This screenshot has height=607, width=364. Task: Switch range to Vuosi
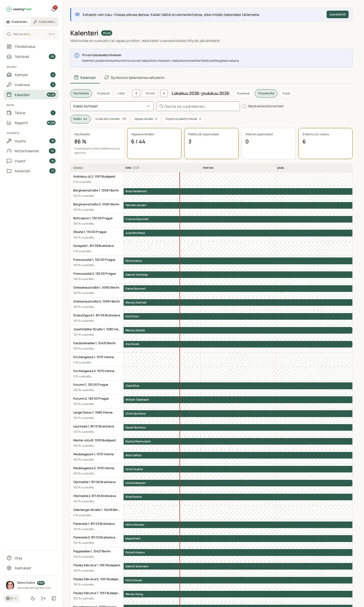coord(286,93)
